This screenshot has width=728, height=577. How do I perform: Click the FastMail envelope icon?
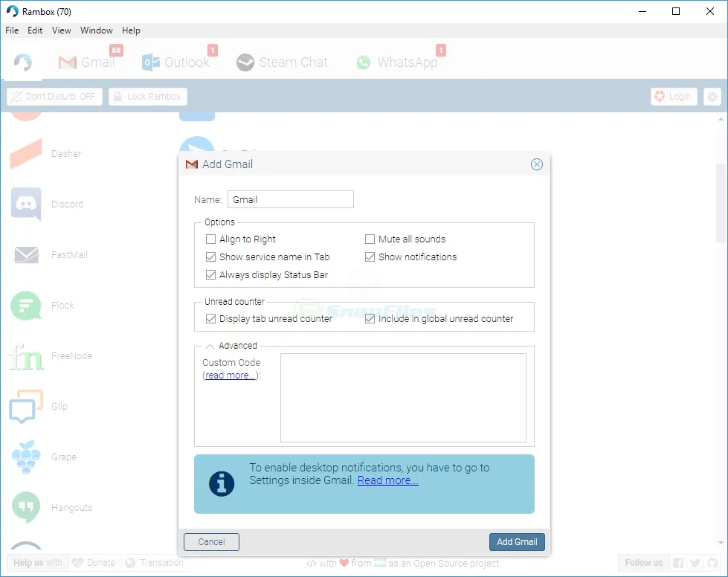pyautogui.click(x=27, y=255)
